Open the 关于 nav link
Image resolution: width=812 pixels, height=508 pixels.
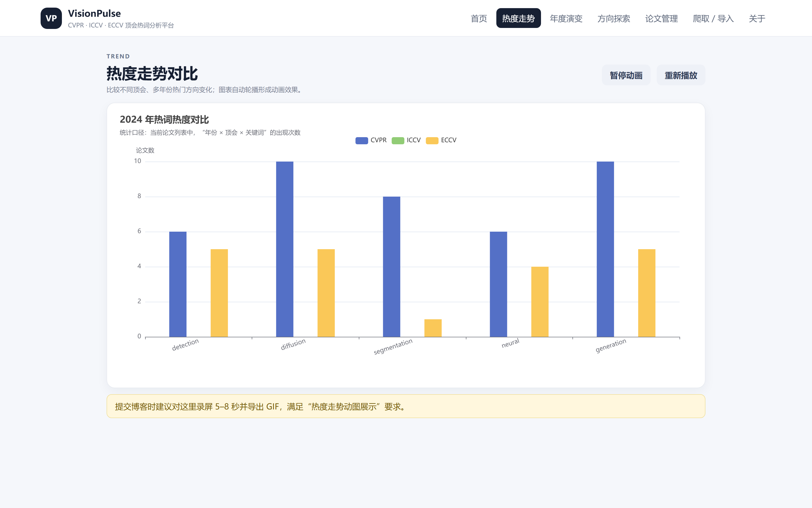pyautogui.click(x=757, y=19)
